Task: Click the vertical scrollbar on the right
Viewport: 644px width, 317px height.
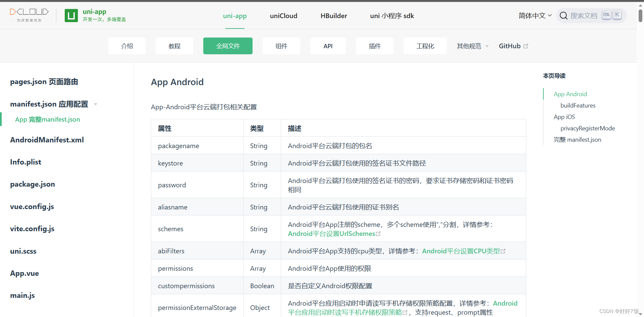Action: [x=640, y=16]
